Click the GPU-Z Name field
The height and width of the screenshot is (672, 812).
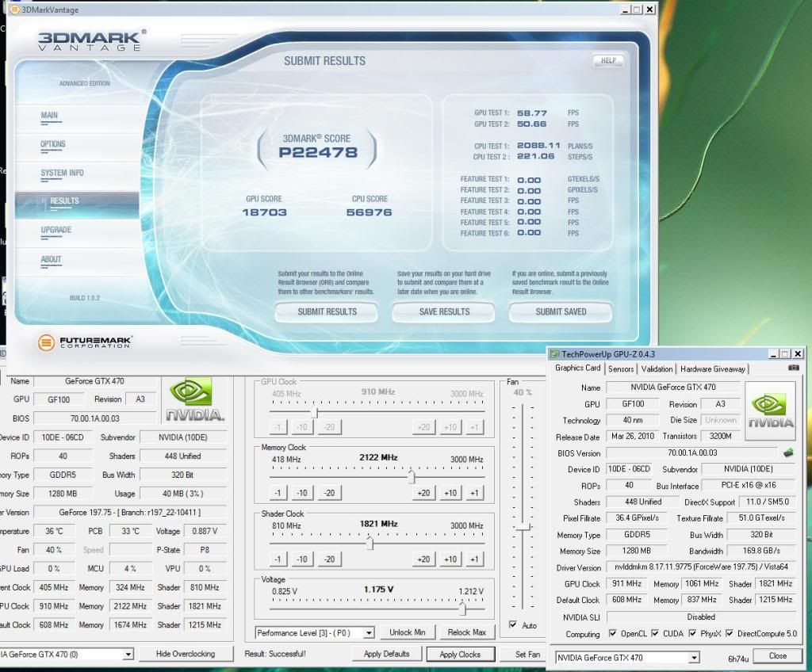point(672,387)
